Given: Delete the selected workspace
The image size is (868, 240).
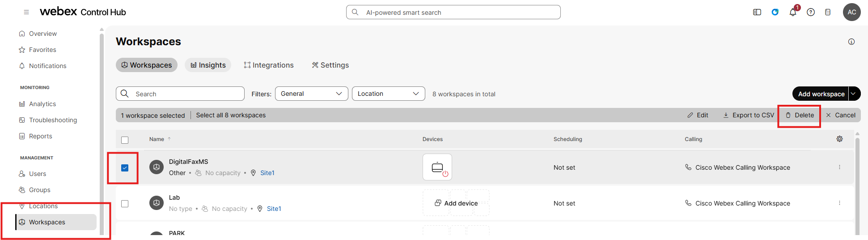Looking at the screenshot, I should click(800, 115).
